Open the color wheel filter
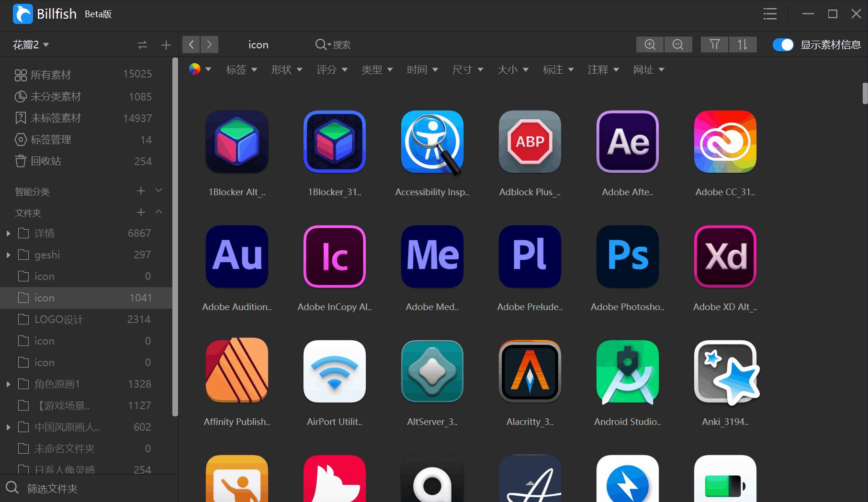 coord(200,69)
